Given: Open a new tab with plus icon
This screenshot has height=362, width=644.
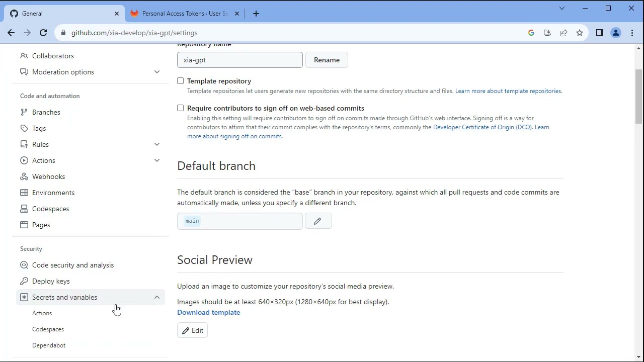Looking at the screenshot, I should point(256,14).
